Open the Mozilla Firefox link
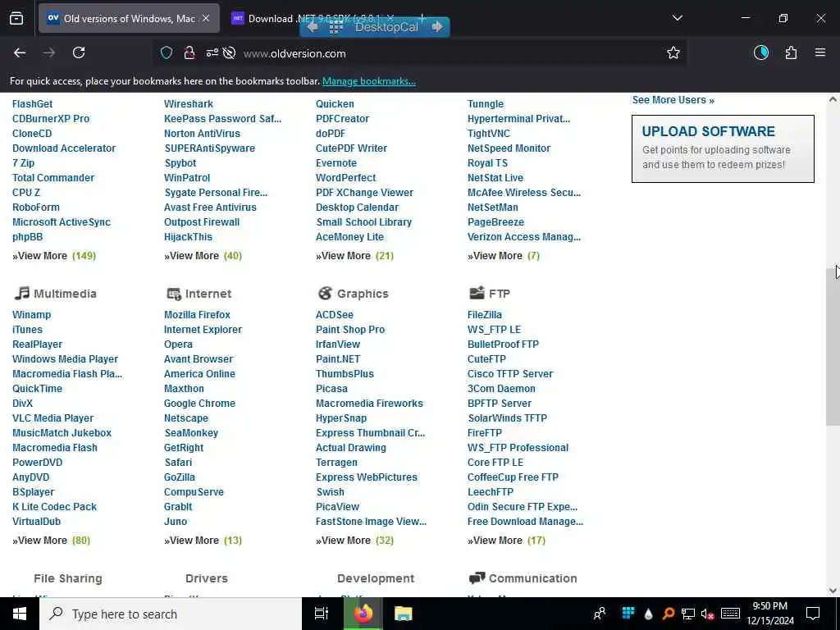Image resolution: width=840 pixels, height=630 pixels. tap(197, 314)
